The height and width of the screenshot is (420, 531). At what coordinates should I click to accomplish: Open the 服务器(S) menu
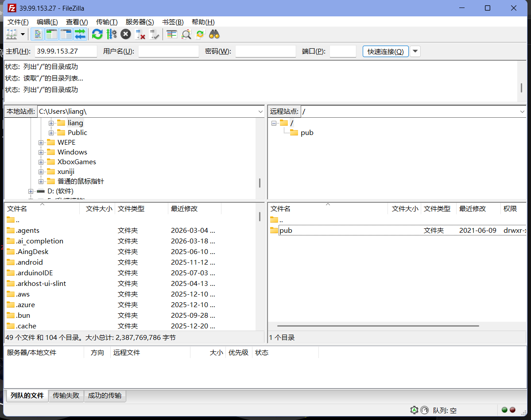point(140,22)
